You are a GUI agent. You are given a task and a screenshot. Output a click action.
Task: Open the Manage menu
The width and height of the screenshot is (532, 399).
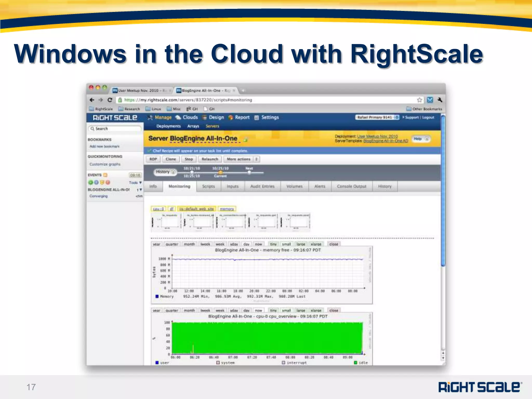[x=159, y=117]
